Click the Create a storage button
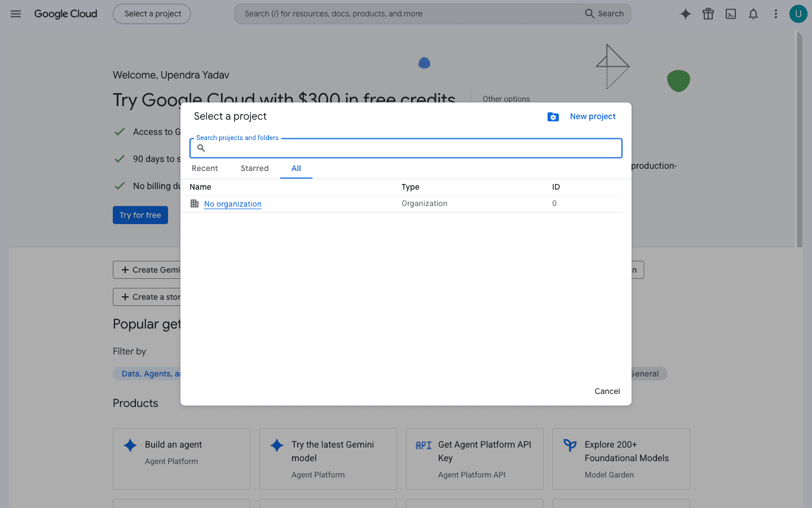 147,297
